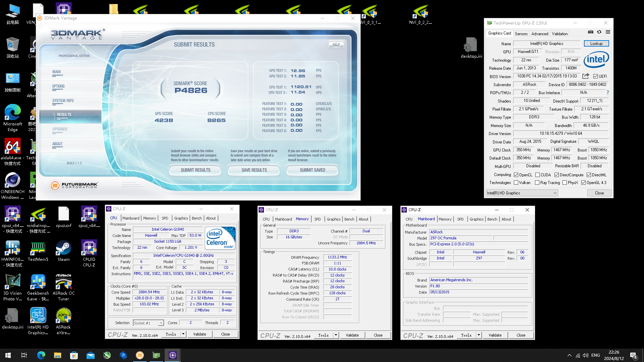
Task: Toggle Ray Tracing checkbox in GPU-Z
Action: (537, 183)
